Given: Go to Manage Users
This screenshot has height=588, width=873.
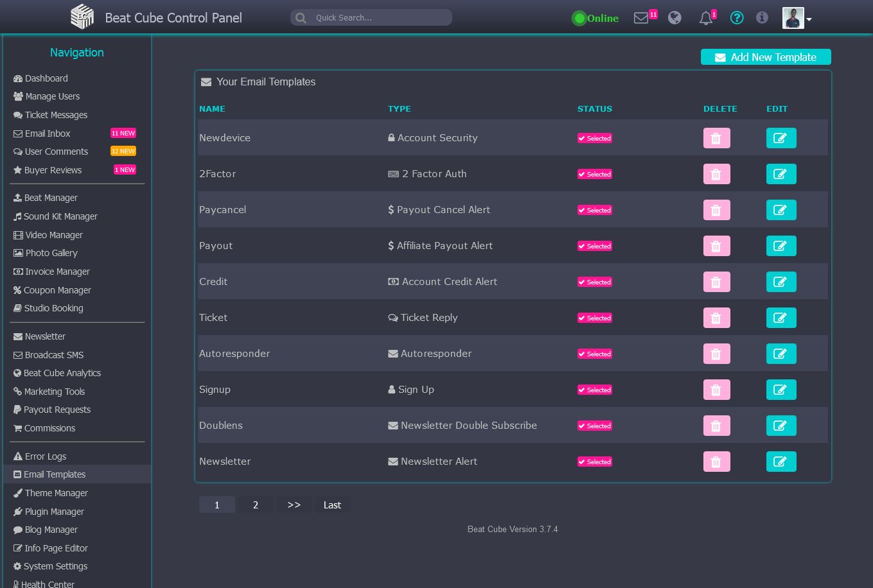Looking at the screenshot, I should pos(46,96).
